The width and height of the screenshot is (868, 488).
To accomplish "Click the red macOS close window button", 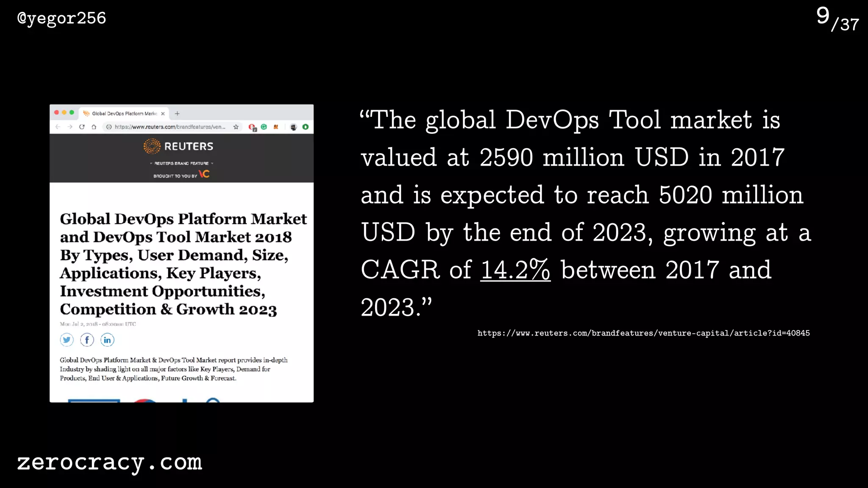I will [x=56, y=113].
